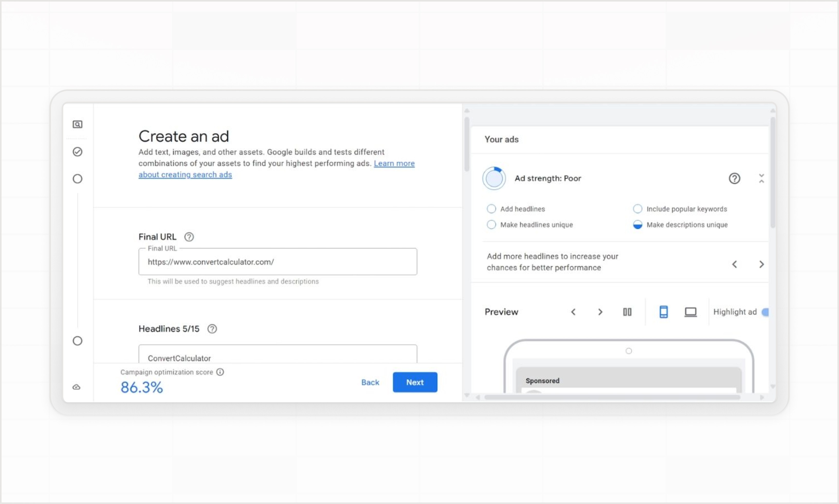Click the Create an ad heading
The image size is (839, 504).
184,136
